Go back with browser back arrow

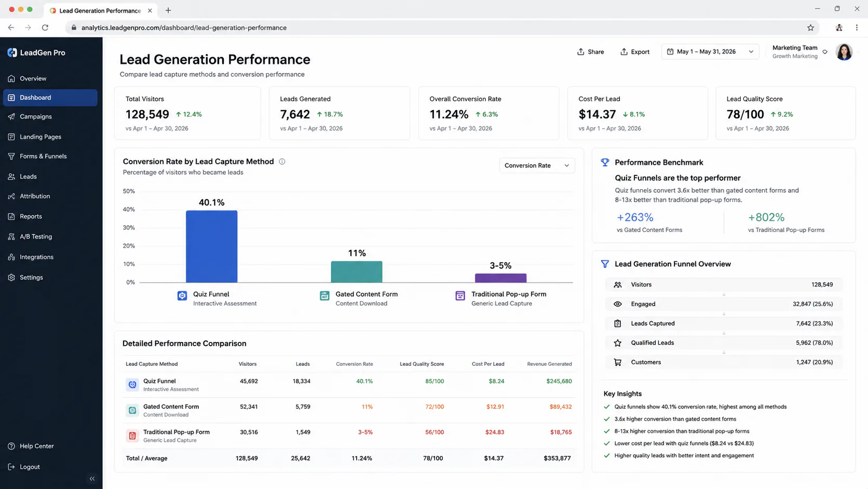pyautogui.click(x=11, y=28)
